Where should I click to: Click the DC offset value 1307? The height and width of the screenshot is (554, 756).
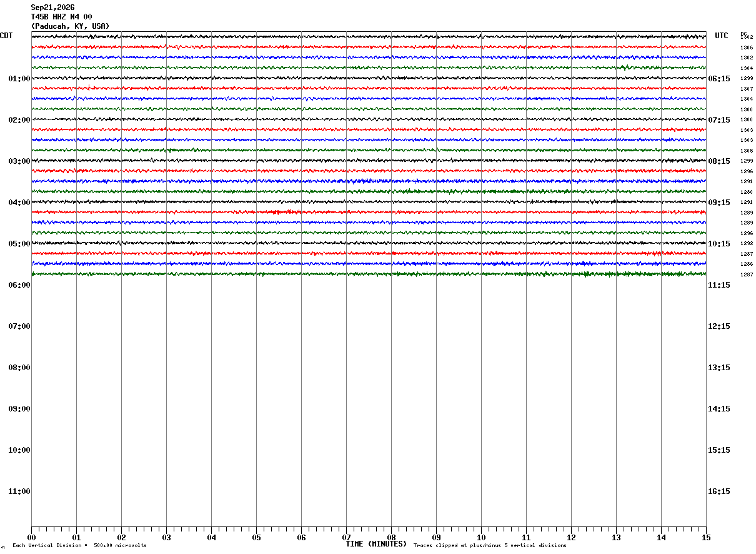click(747, 89)
